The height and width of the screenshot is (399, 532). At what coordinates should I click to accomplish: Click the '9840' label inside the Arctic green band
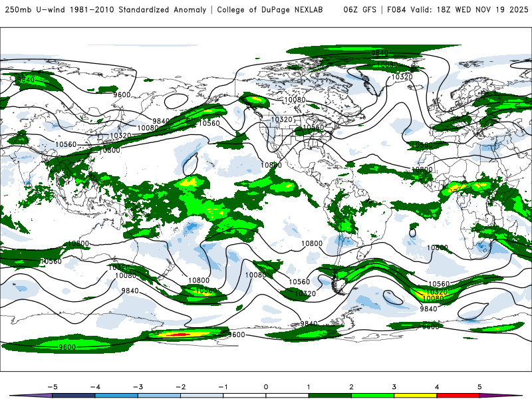pyautogui.click(x=380, y=53)
